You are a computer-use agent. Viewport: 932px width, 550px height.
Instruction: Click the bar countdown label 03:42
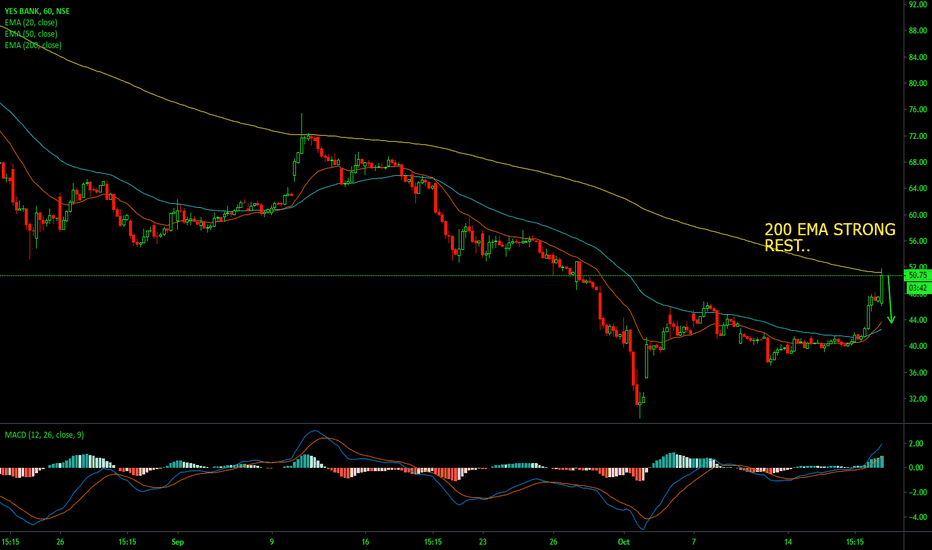tap(917, 288)
